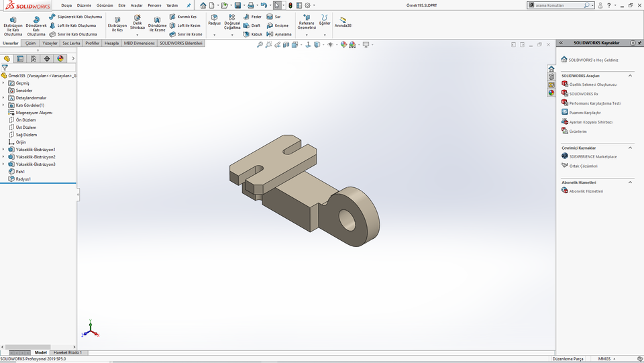Open the Görünüm menu
This screenshot has width=644, height=363.
[x=105, y=5]
